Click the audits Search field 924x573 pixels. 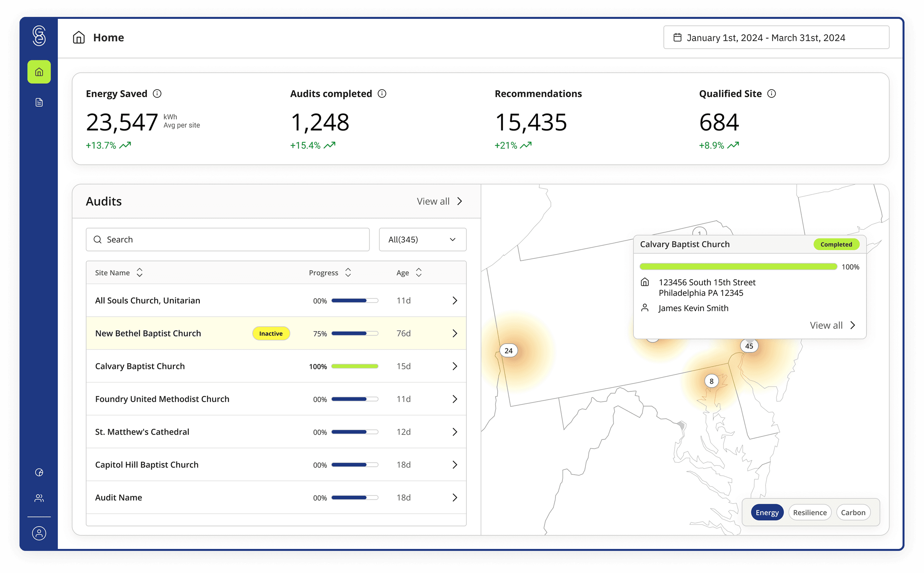(x=227, y=239)
